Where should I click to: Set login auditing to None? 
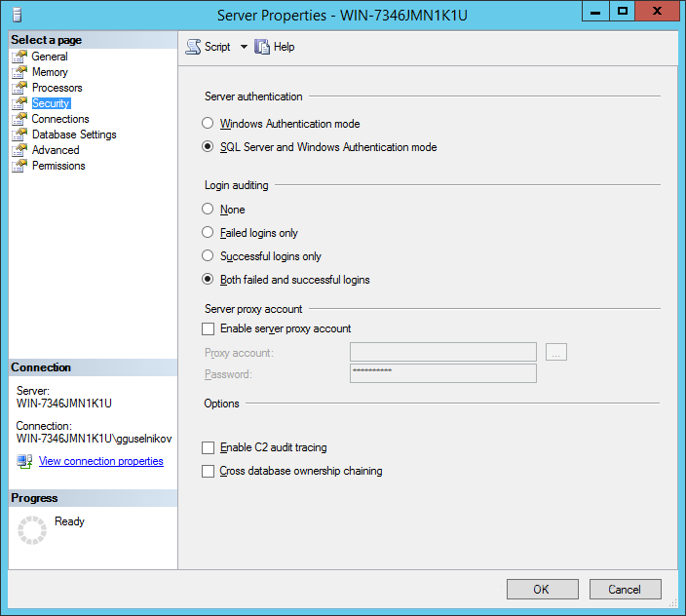pyautogui.click(x=208, y=210)
